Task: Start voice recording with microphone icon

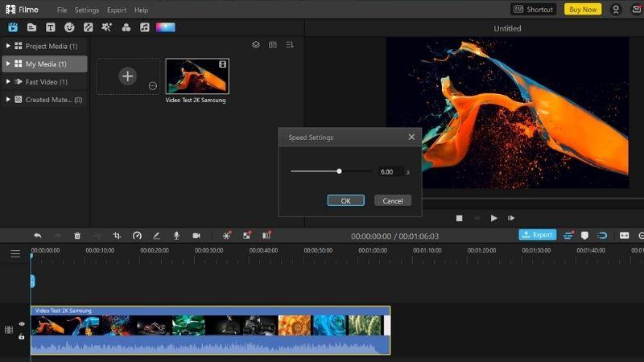Action: tap(176, 236)
